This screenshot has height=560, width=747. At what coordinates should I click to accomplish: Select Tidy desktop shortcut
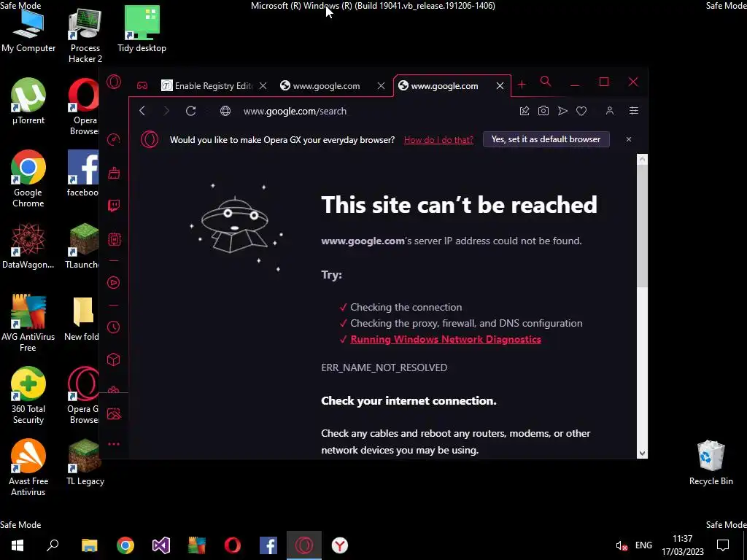pos(142,29)
